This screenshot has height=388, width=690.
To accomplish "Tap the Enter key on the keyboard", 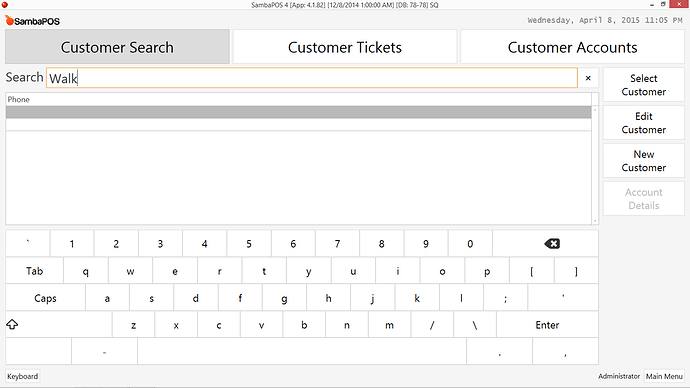I will point(547,325).
